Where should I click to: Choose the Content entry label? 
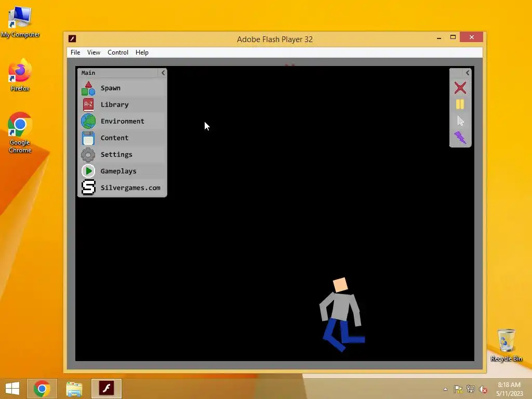[x=114, y=138]
